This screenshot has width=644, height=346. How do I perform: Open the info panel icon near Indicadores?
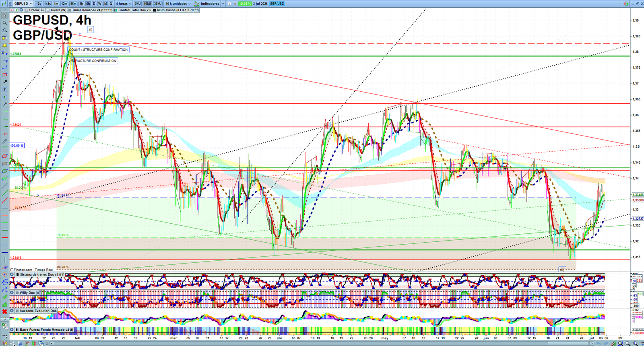tap(229, 4)
